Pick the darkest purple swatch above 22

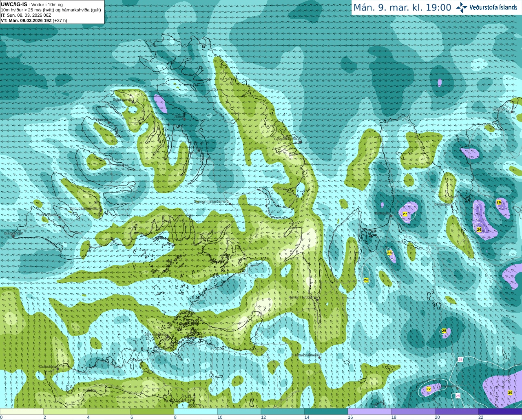(x=500, y=411)
